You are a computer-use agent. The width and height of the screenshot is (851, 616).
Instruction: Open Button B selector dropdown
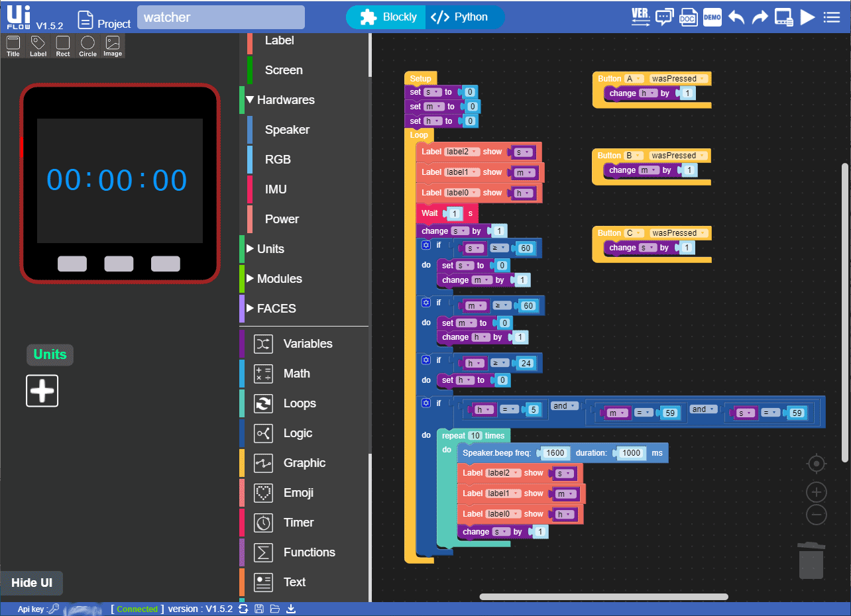[x=633, y=156]
